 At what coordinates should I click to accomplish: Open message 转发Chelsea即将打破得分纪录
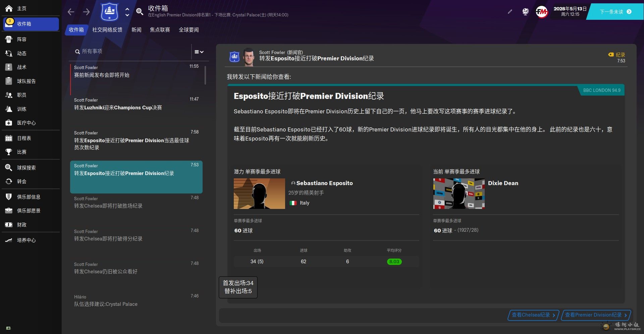pyautogui.click(x=136, y=242)
